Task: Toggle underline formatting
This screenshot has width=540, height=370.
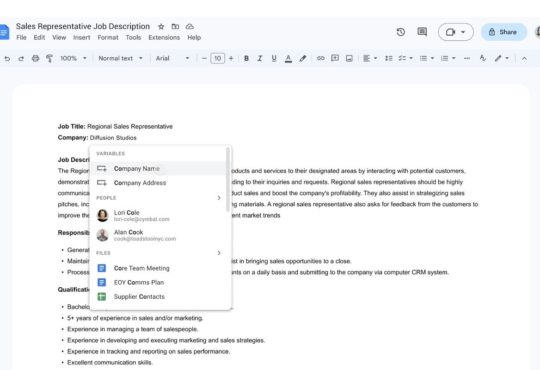Action: (274, 58)
